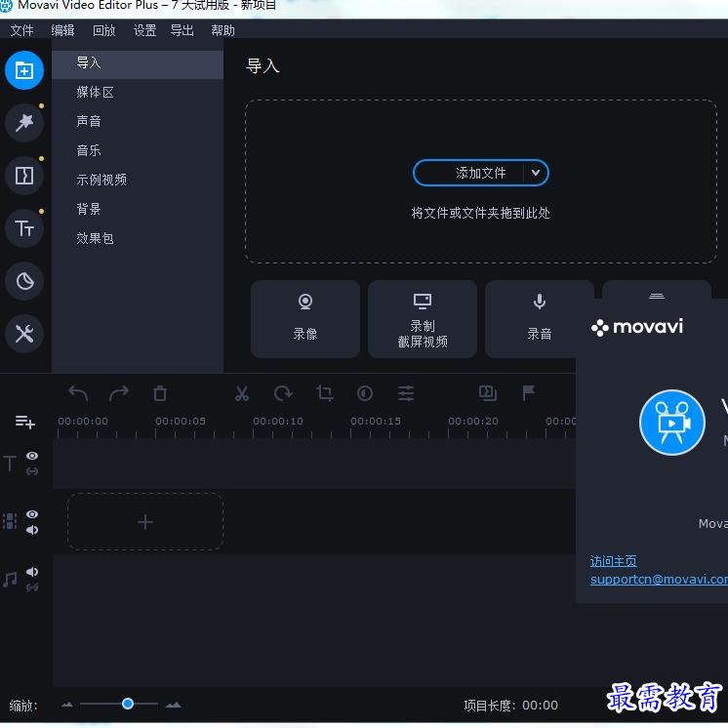The image size is (728, 728).
Task: Click the zoom in timeline icon
Action: [173, 705]
